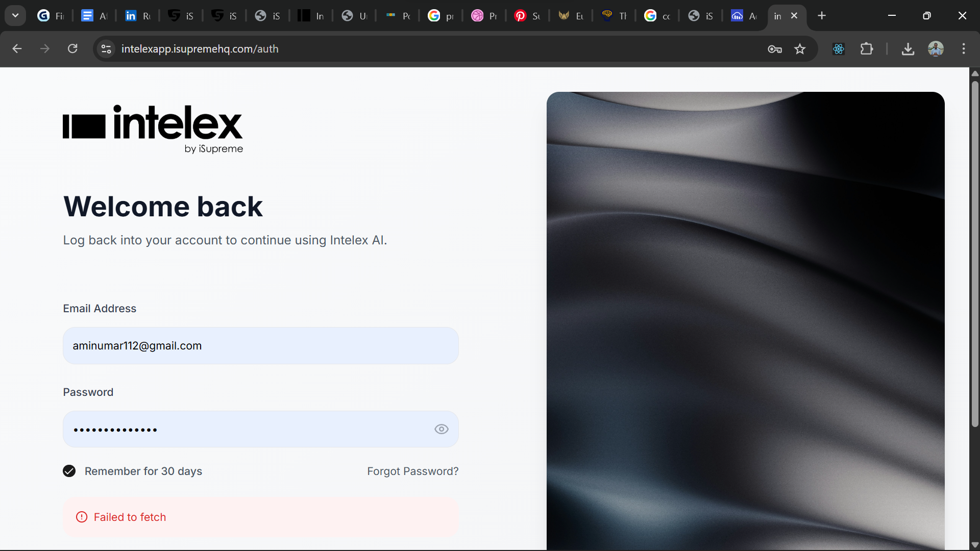The height and width of the screenshot is (551, 980).
Task: Open the saved passwords key icon
Action: tap(774, 49)
